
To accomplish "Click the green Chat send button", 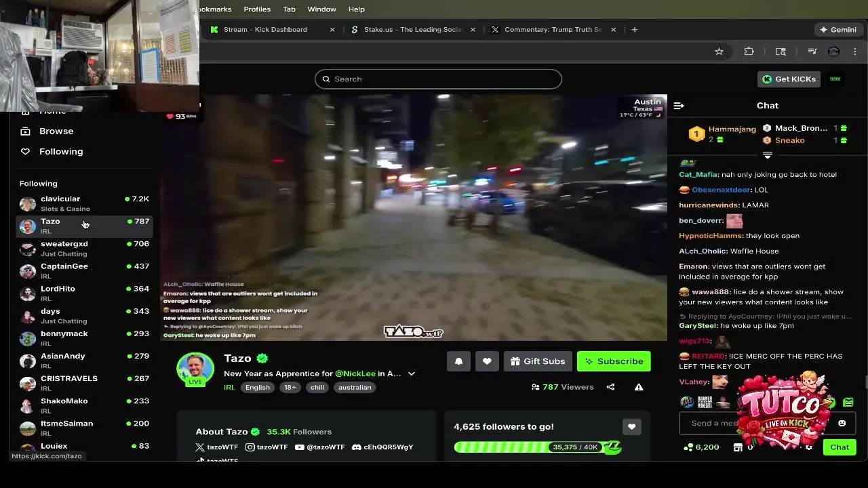I will [x=840, y=447].
